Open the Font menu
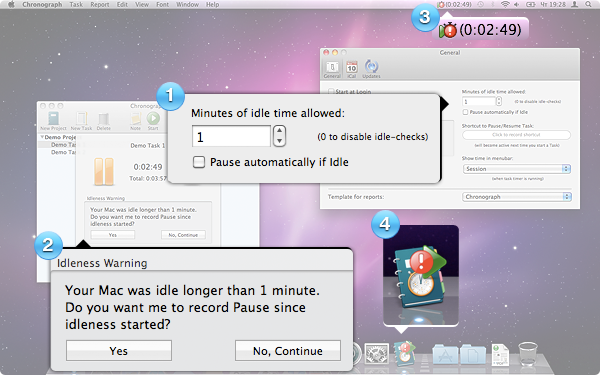This screenshot has width=600, height=375. [x=162, y=5]
